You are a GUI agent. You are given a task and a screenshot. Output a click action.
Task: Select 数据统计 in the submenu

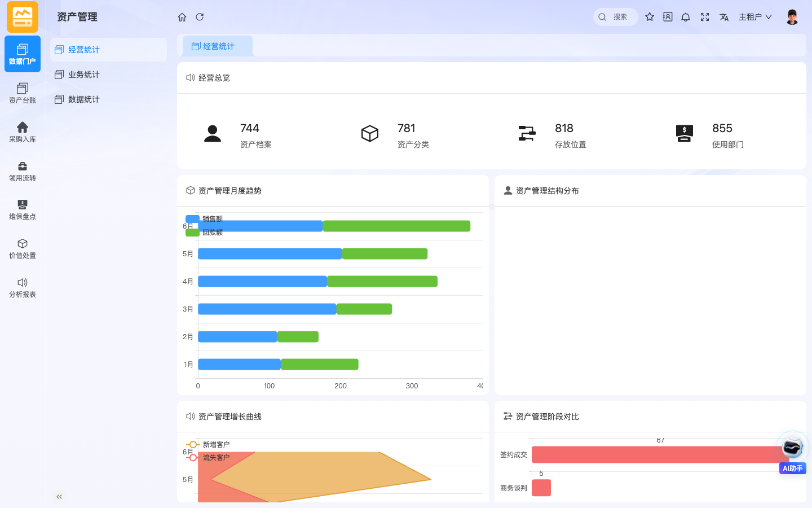(108, 99)
